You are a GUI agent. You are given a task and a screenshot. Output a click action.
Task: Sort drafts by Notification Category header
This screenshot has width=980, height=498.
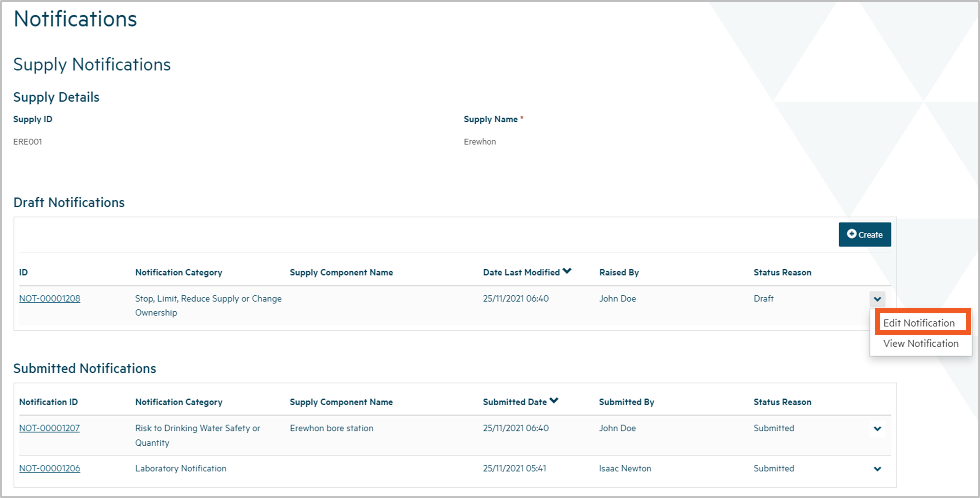178,272
